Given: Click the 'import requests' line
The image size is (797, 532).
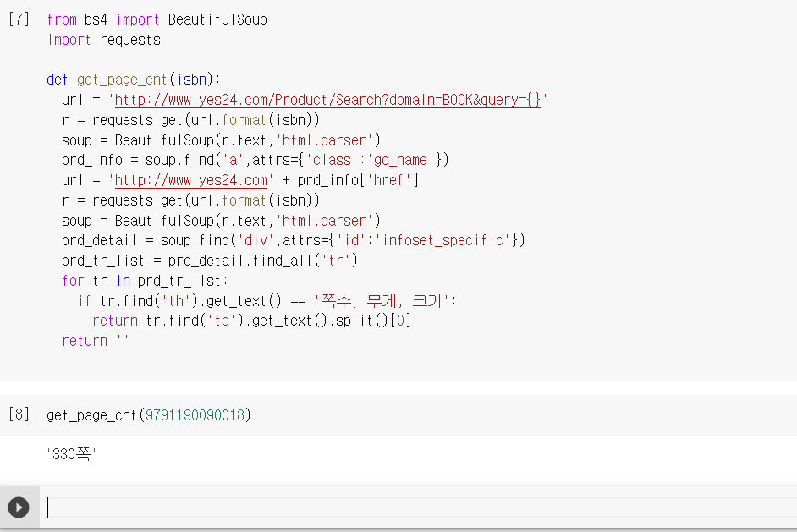Looking at the screenshot, I should 104,40.
